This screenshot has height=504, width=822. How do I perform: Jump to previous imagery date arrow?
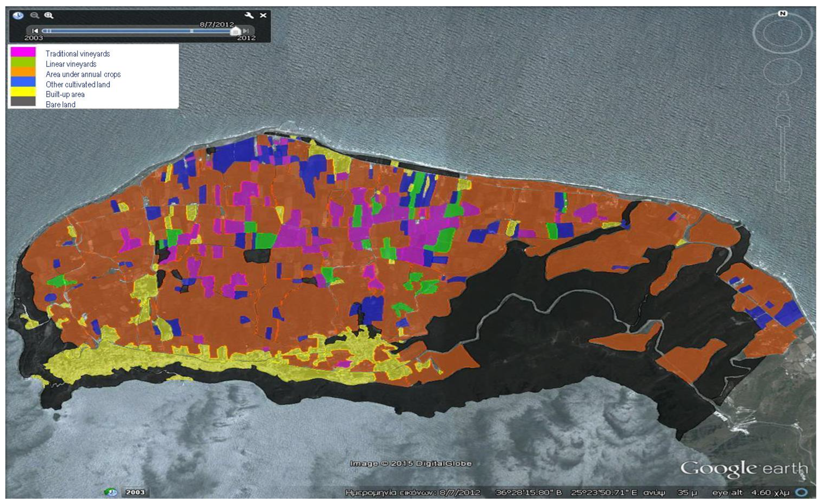point(35,31)
